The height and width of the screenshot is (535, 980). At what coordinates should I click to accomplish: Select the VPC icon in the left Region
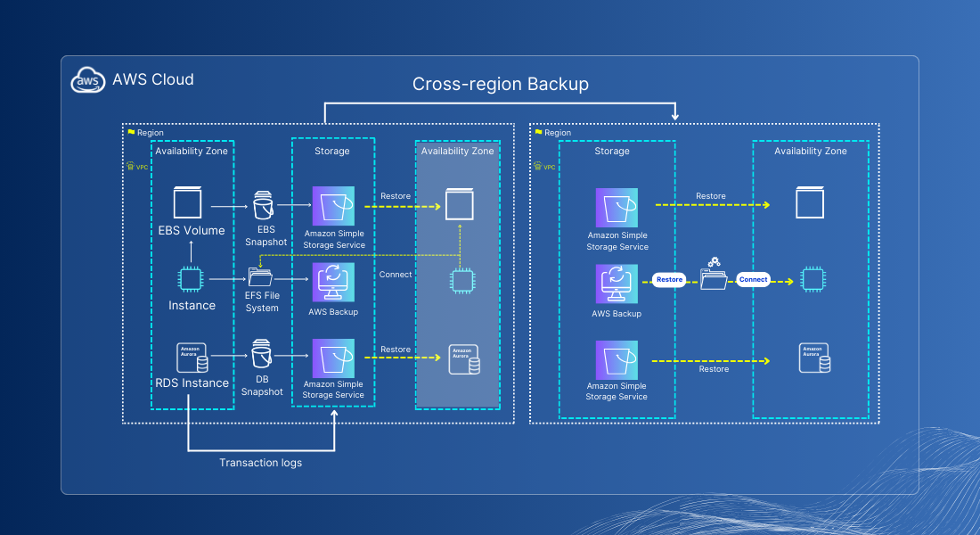point(130,166)
